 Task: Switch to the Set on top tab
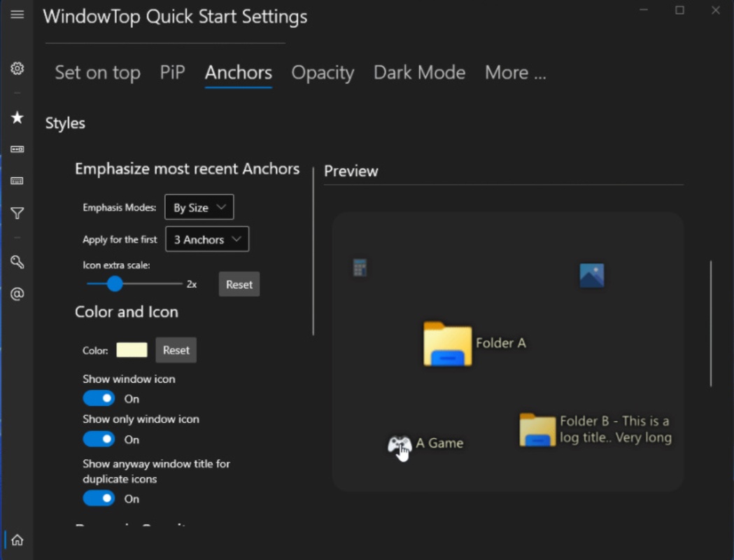(97, 73)
